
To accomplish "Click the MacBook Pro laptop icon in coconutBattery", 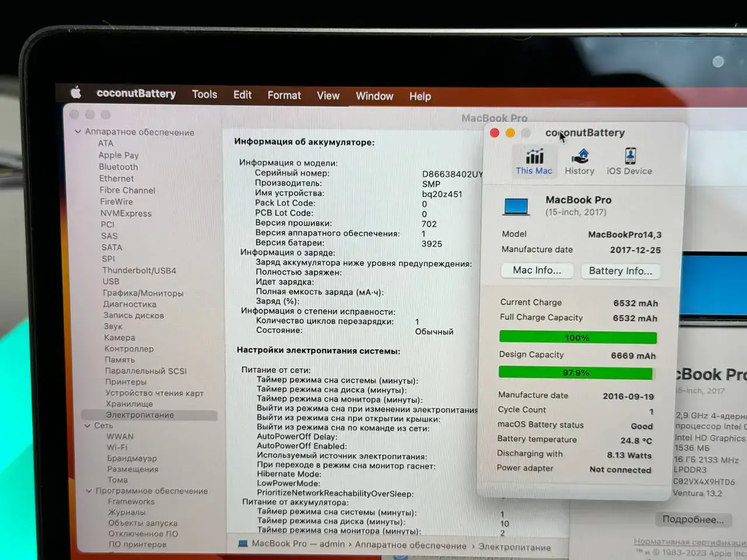I will pos(516,206).
